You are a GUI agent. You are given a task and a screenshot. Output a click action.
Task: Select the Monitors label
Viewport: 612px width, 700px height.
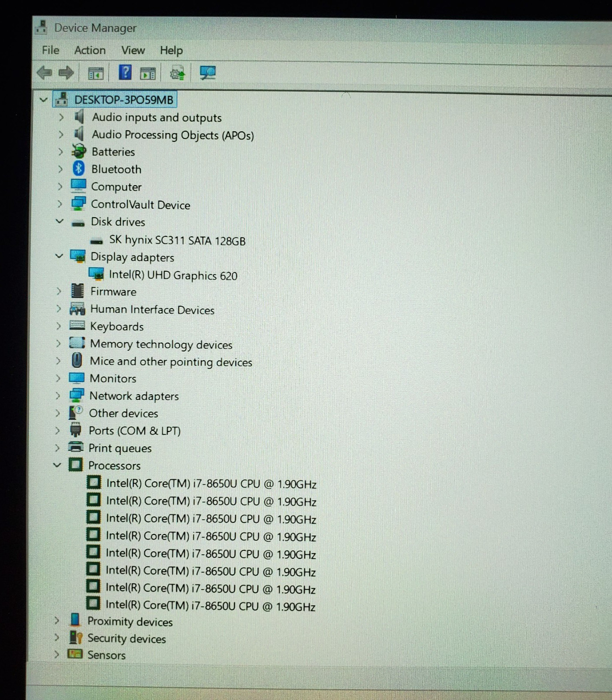click(113, 378)
